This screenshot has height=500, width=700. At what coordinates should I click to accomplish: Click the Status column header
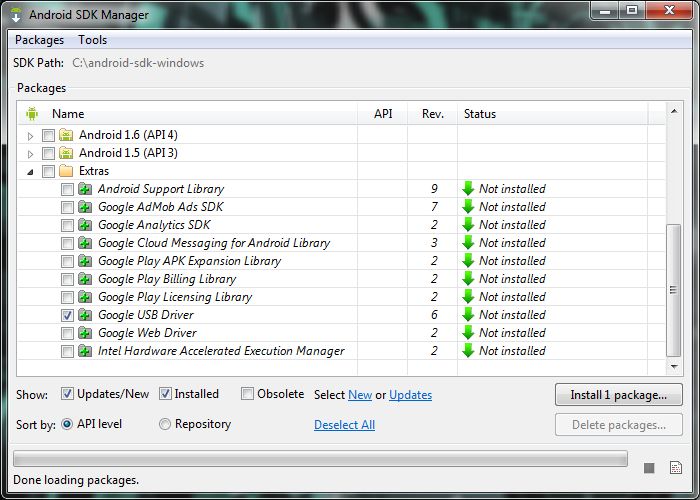[553, 114]
